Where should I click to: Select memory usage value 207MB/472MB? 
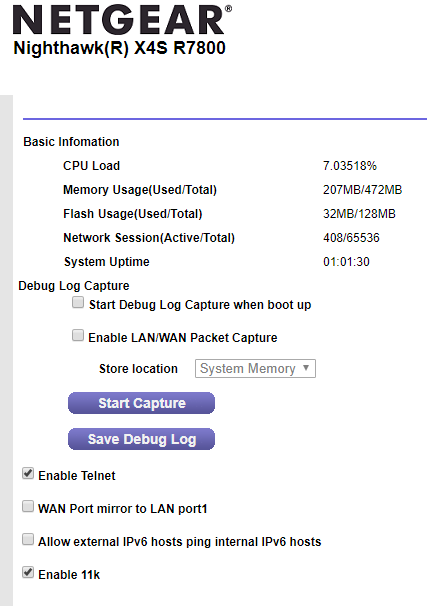[x=362, y=190]
